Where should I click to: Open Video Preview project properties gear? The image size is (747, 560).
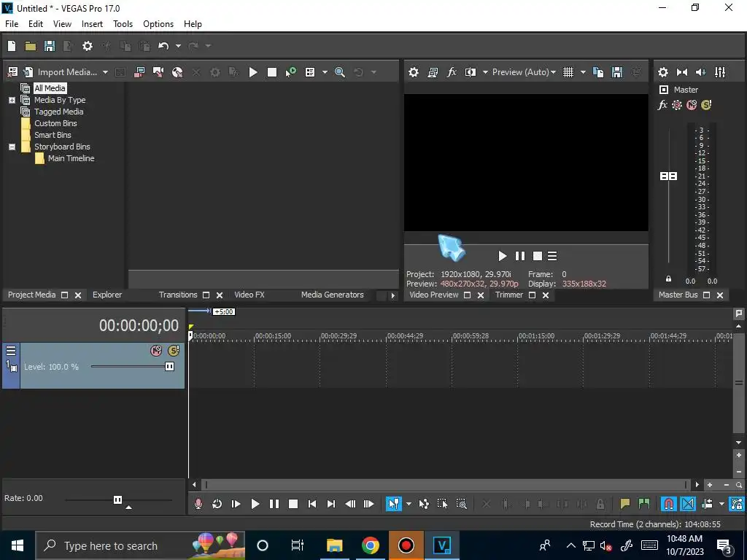[x=414, y=72]
